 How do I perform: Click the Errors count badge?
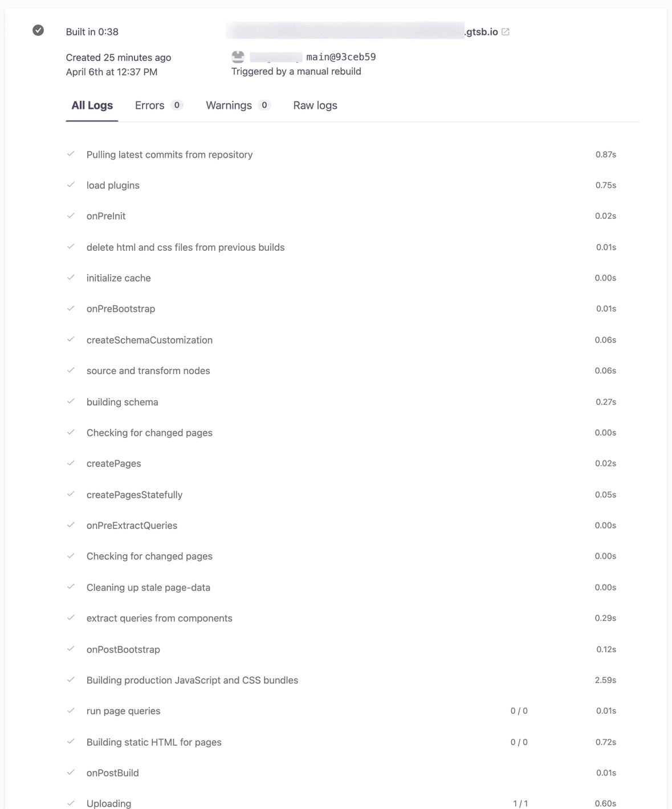[x=177, y=105]
